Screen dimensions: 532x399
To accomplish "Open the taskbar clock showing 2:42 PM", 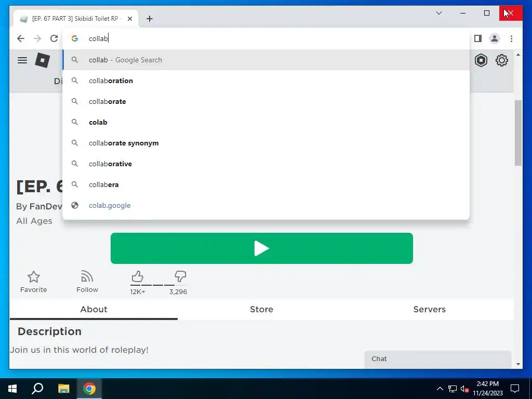I will 487,389.
